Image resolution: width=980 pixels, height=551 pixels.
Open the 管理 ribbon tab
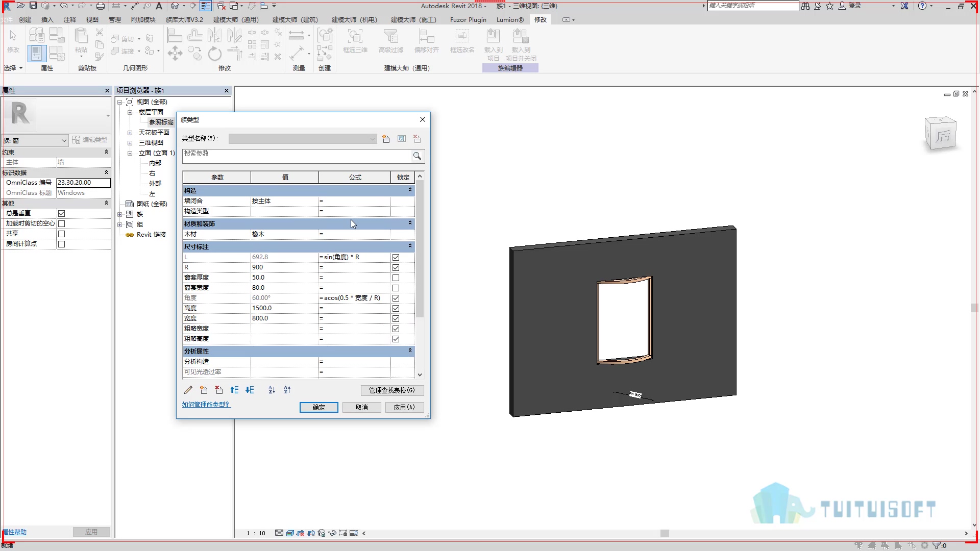115,19
